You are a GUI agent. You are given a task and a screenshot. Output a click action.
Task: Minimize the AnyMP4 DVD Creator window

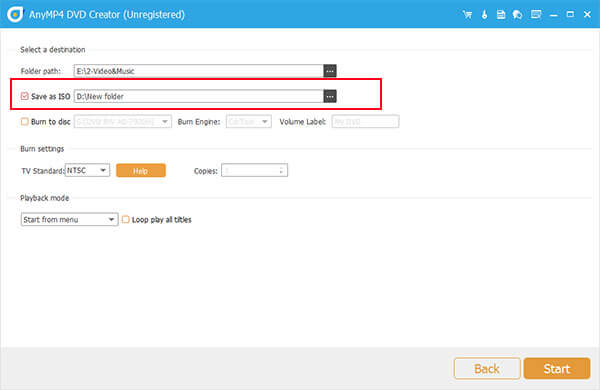click(553, 15)
